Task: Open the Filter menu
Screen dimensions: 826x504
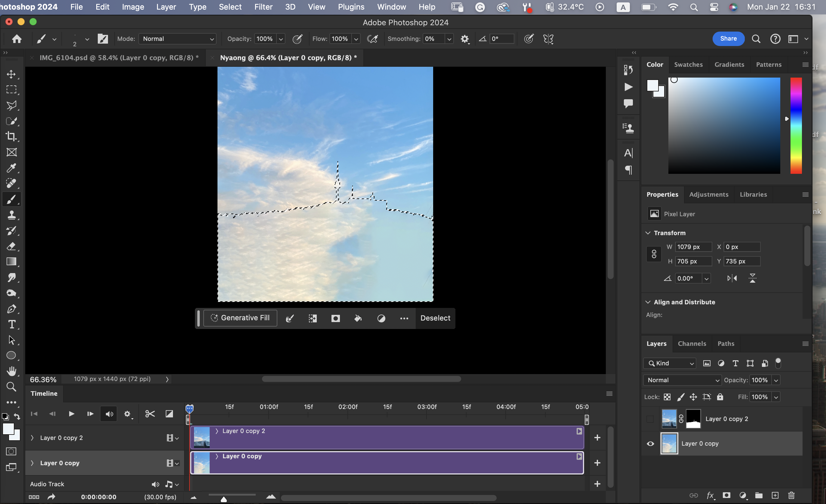Action: pyautogui.click(x=263, y=7)
